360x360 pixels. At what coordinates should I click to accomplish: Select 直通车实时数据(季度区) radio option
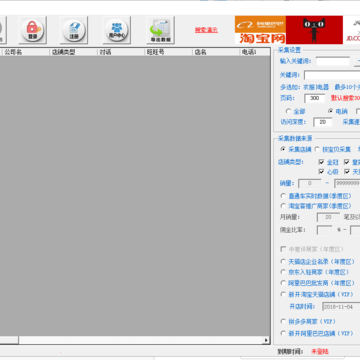click(283, 196)
